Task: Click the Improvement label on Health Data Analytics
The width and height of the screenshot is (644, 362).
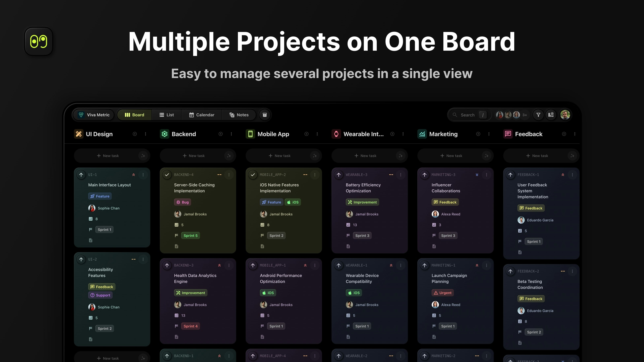Action: [191, 293]
